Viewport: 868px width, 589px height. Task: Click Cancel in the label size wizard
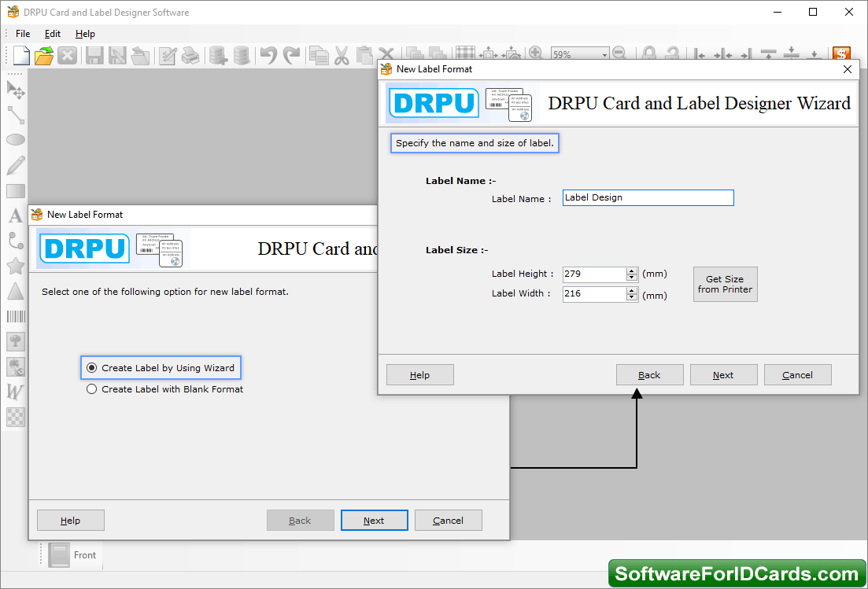point(798,375)
